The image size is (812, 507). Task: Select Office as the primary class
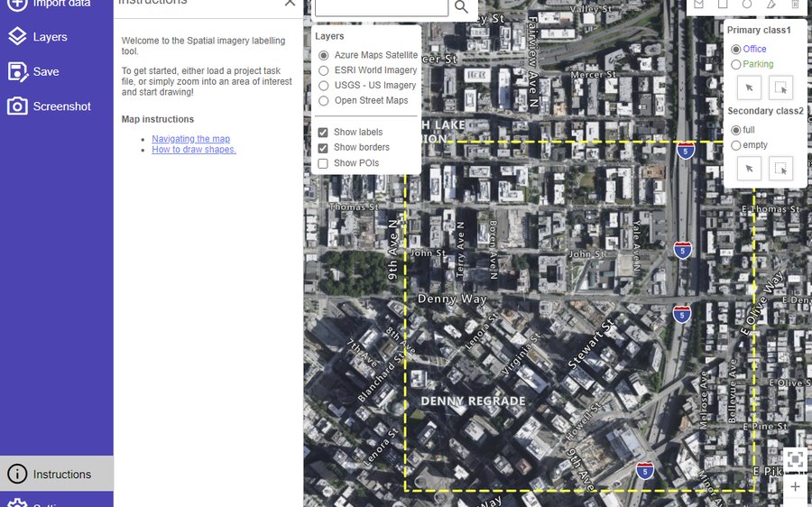tap(735, 50)
